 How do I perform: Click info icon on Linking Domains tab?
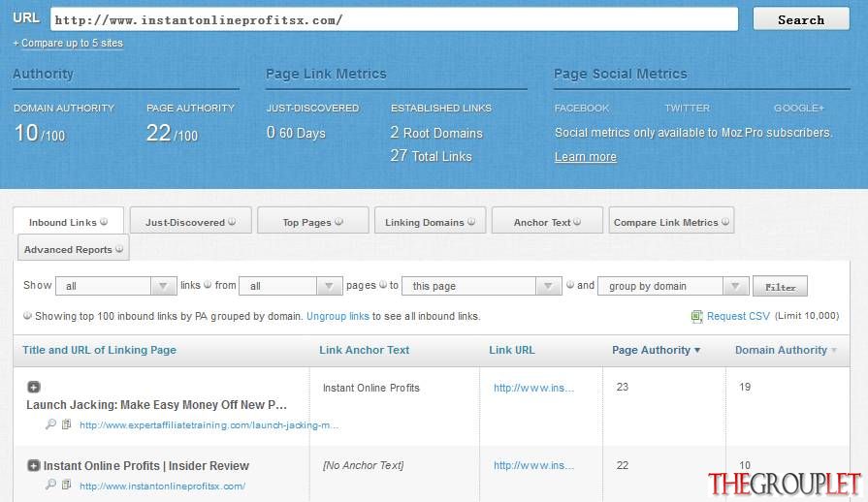coord(471,222)
